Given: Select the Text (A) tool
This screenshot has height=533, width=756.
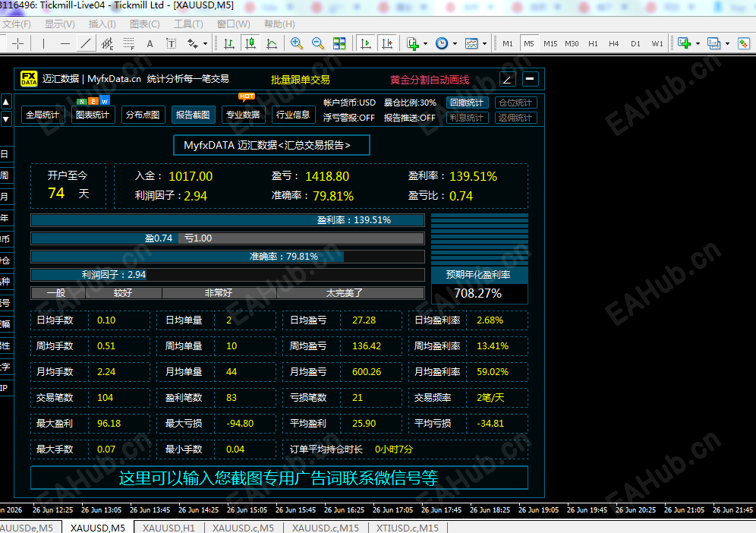Looking at the screenshot, I should (x=150, y=44).
